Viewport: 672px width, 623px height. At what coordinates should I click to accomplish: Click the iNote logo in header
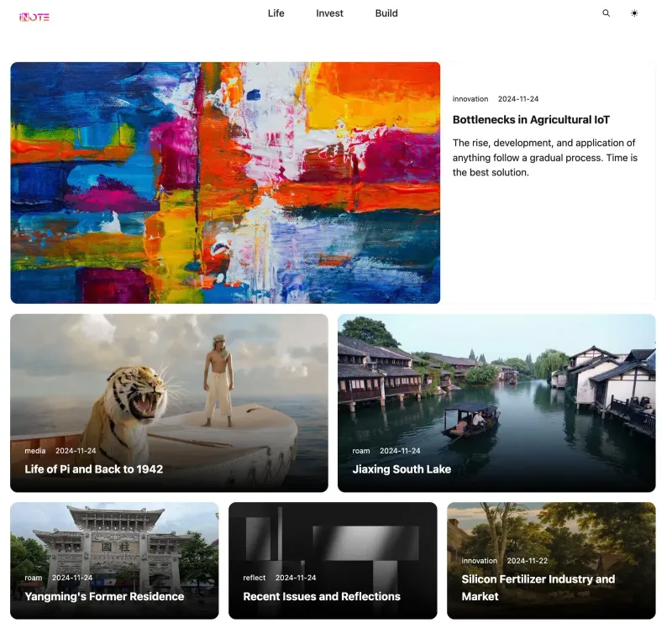[x=34, y=16]
